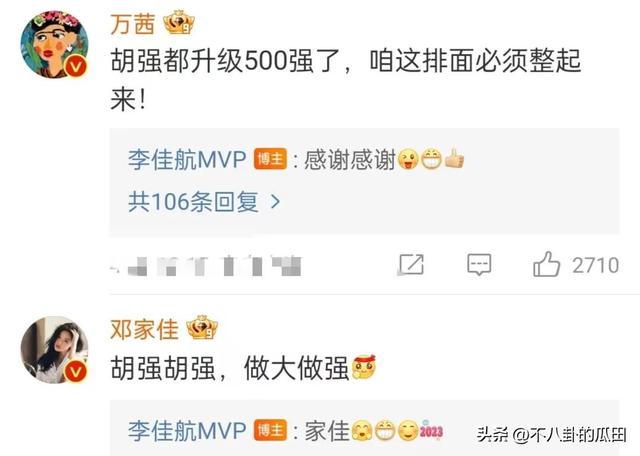Tap the share icon under 万茜's comment
Viewport: 640px width, 456px height.
(411, 265)
